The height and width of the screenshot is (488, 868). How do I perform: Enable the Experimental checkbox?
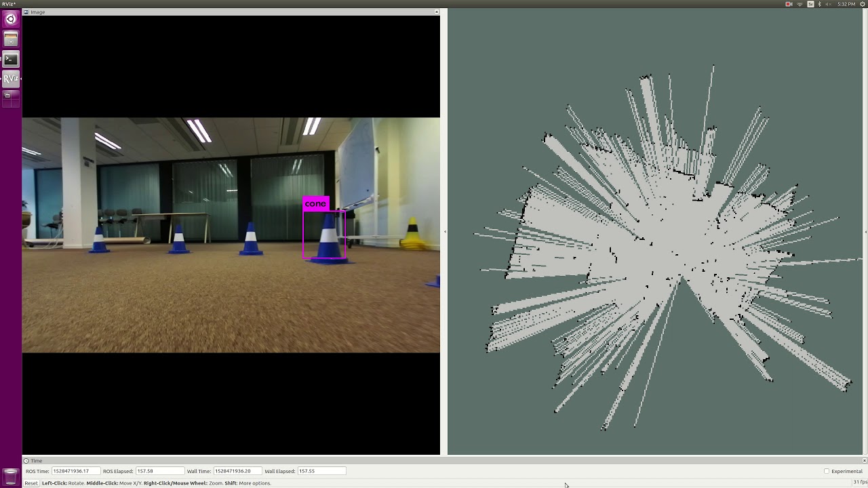tap(827, 471)
